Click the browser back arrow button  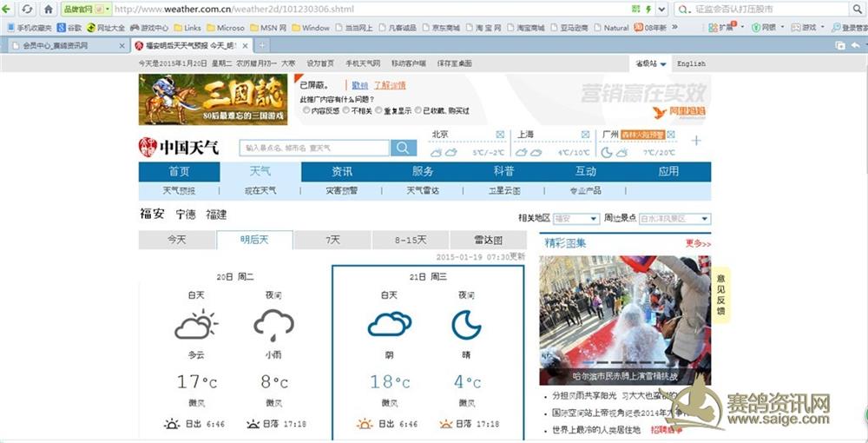[x=9, y=9]
